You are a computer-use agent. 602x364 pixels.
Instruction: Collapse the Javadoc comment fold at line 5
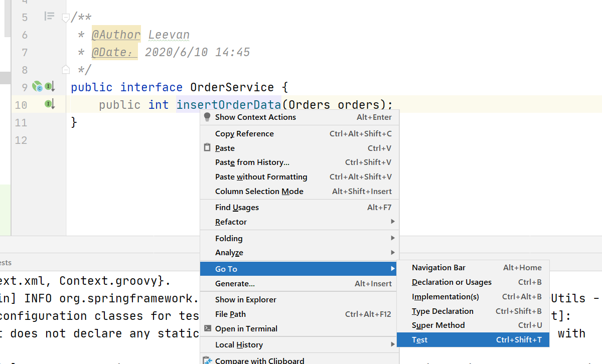(65, 18)
